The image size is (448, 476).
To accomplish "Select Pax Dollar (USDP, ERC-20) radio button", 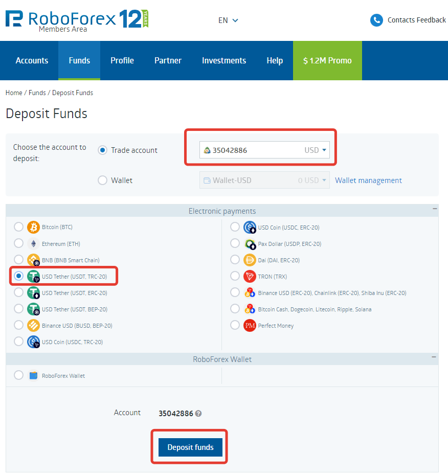I will coord(235,243).
